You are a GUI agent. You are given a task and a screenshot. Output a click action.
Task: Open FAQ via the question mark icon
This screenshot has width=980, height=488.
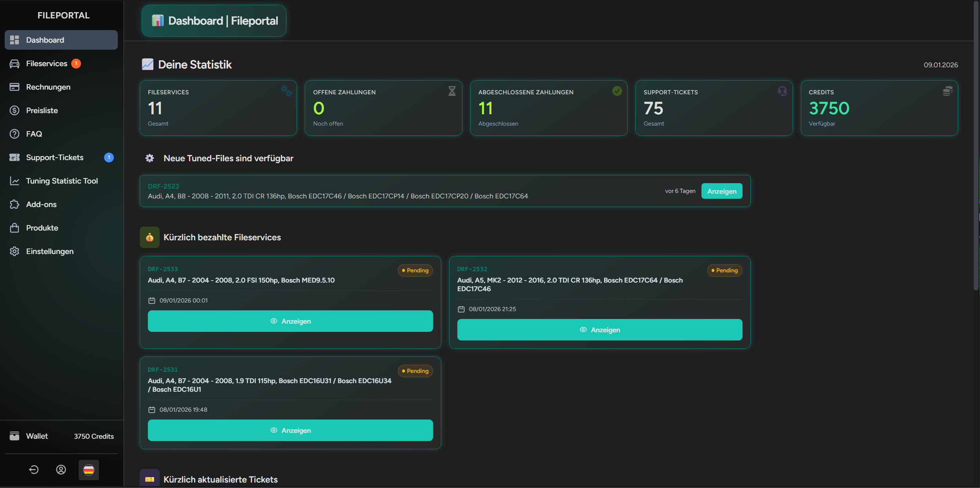pos(14,134)
